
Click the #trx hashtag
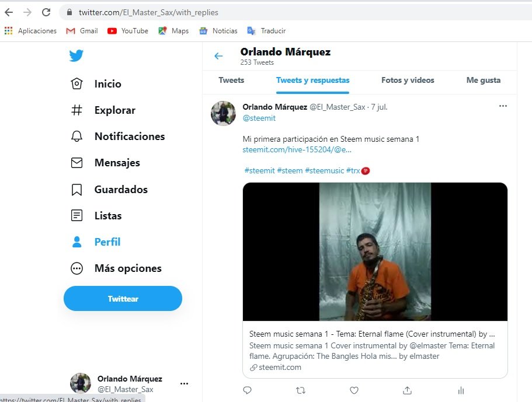click(353, 170)
